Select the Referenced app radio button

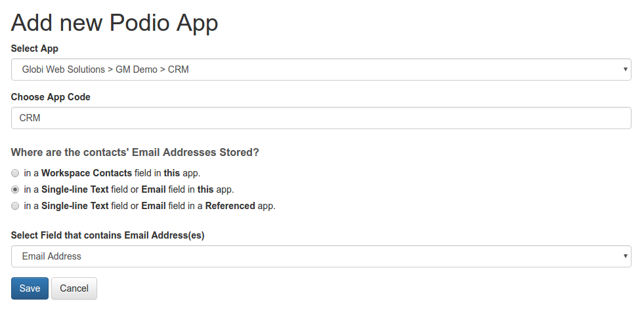15,206
